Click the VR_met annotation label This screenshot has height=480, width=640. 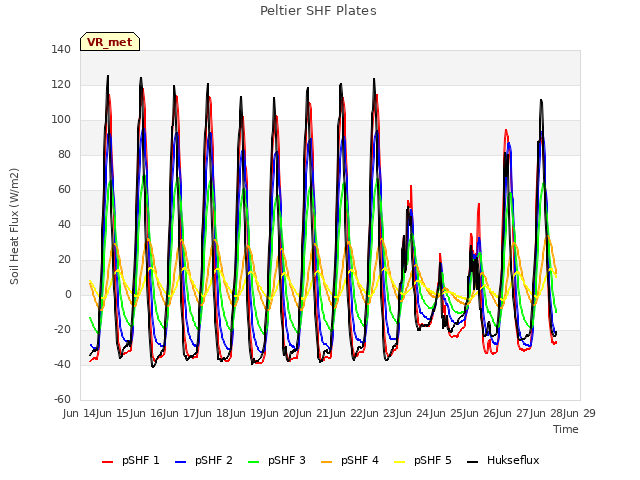[x=110, y=42]
